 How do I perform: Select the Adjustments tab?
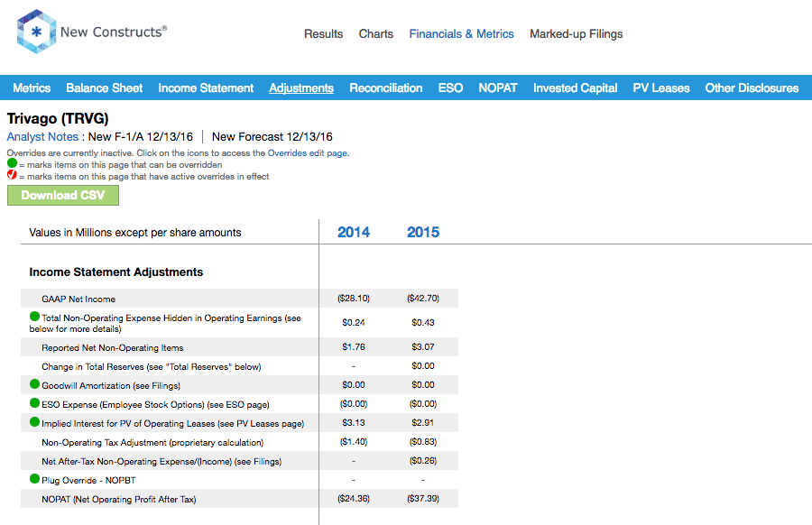point(301,88)
